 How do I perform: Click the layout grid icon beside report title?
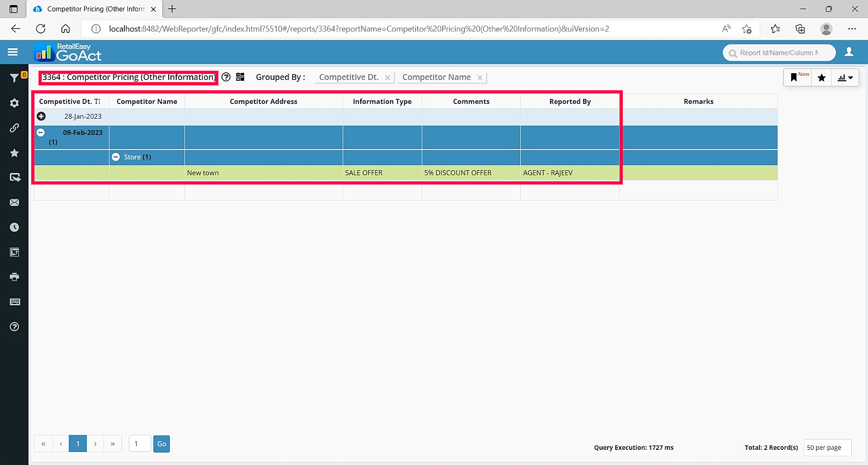click(240, 77)
